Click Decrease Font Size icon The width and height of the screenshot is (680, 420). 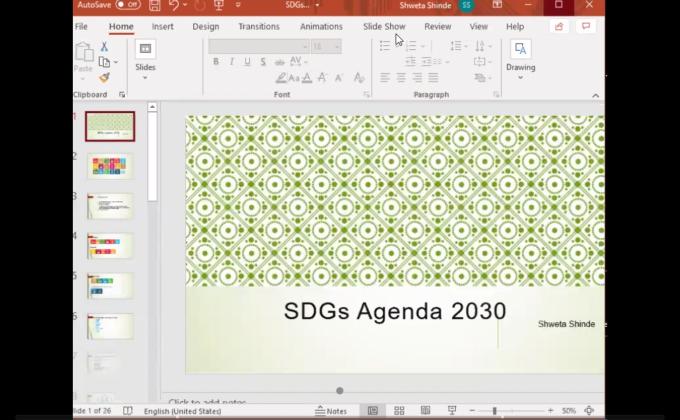pos(339,78)
